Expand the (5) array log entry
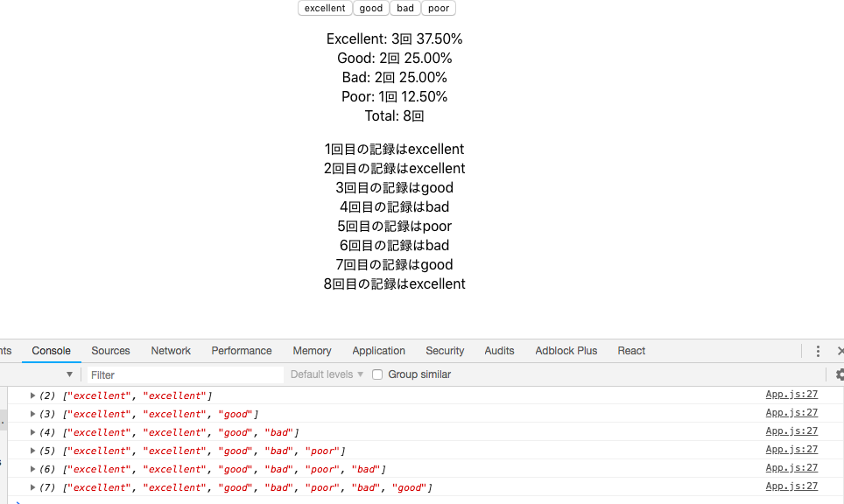The image size is (844, 504). click(33, 451)
